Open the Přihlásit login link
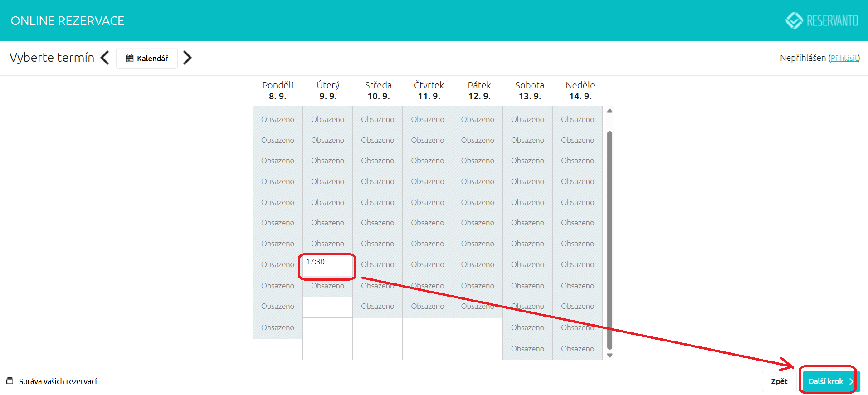 844,58
